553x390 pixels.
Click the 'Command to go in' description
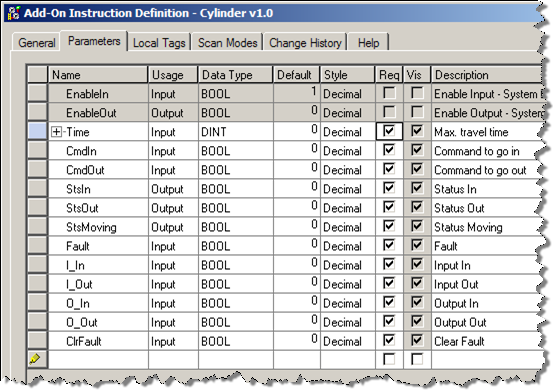point(476,151)
